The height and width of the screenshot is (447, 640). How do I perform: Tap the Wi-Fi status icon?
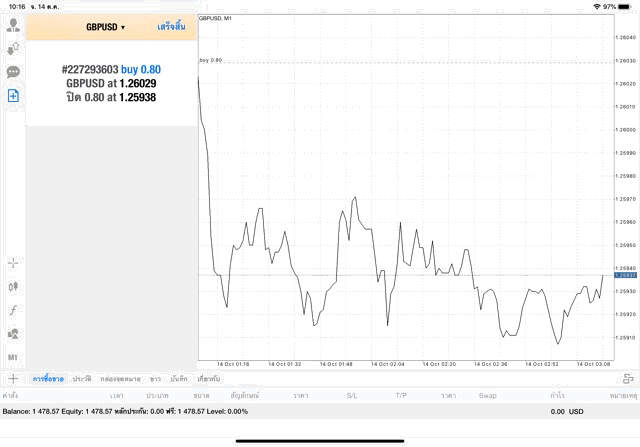[597, 7]
